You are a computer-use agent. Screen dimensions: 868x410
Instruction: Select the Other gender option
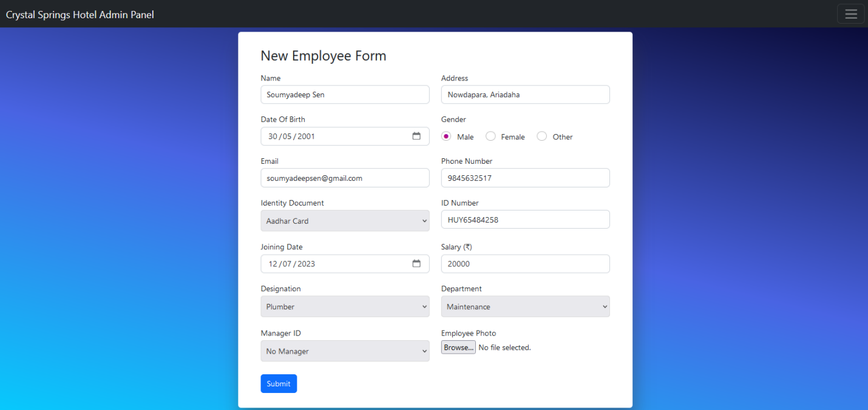[542, 136]
